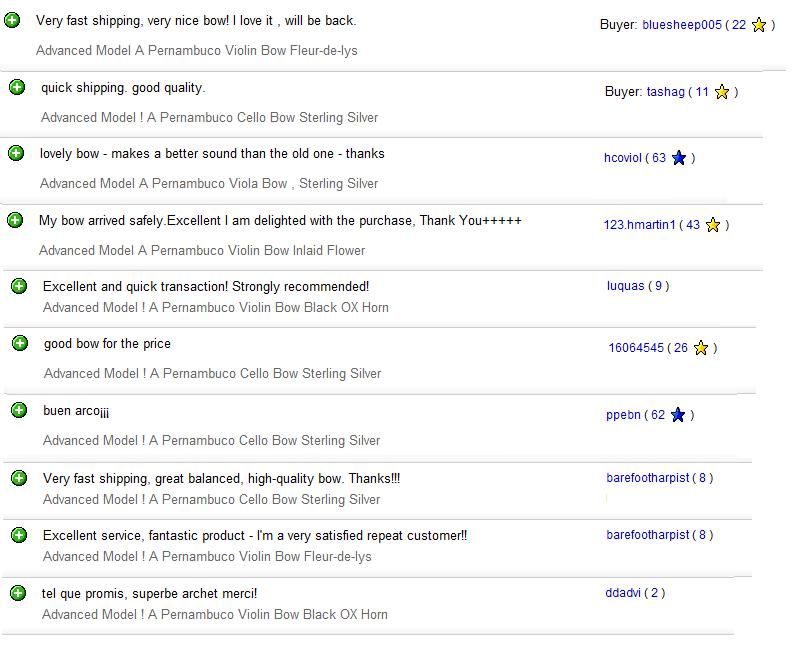The image size is (804, 651).
Task: Click the positive feedback icon for 'lovely bow' review
Action: (16, 153)
